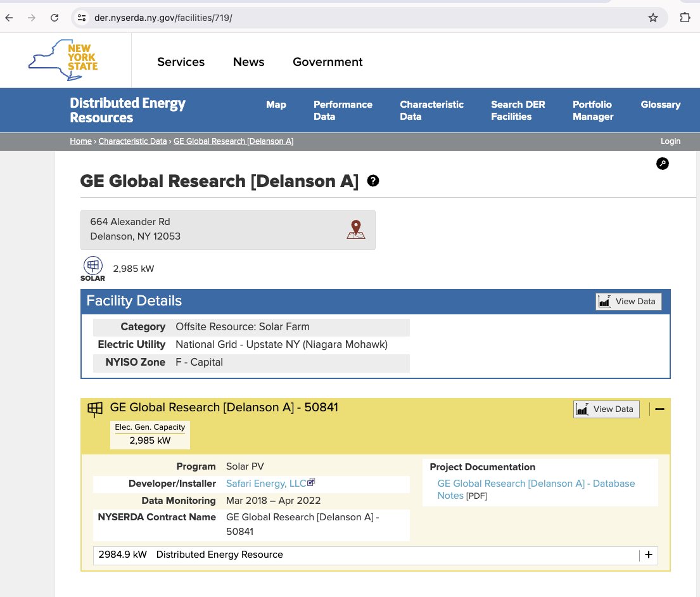Screen dimensions: 700x597
Task: Open site information icon in address bar
Action: pyautogui.click(x=82, y=18)
